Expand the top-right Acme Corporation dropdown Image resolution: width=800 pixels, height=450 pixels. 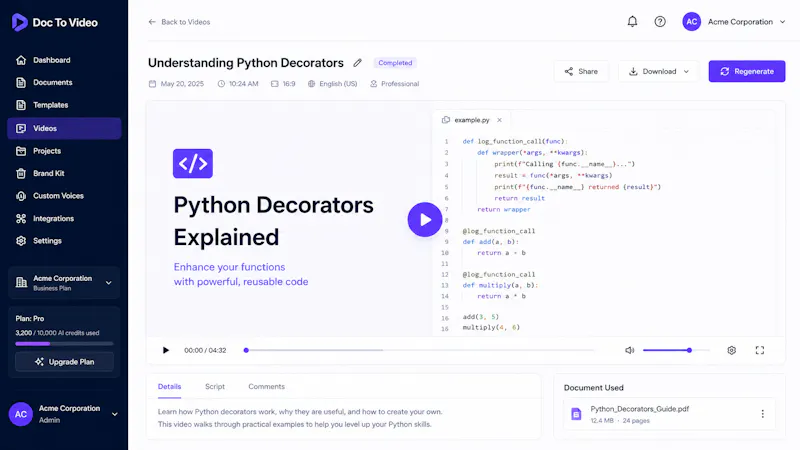pyautogui.click(x=782, y=22)
